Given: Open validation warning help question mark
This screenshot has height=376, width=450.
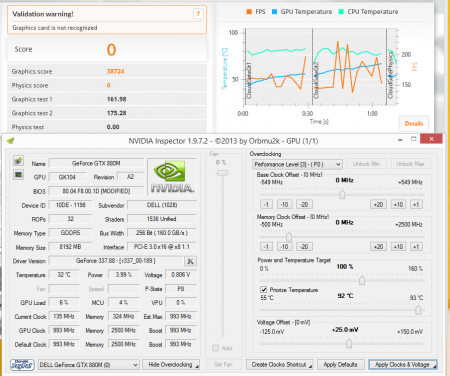Looking at the screenshot, I should pos(198,14).
